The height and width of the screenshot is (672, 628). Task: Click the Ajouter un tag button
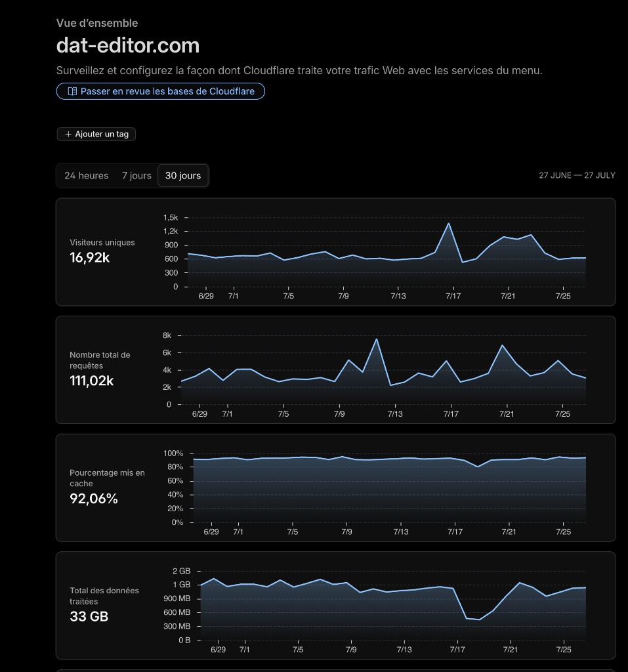[x=96, y=134]
